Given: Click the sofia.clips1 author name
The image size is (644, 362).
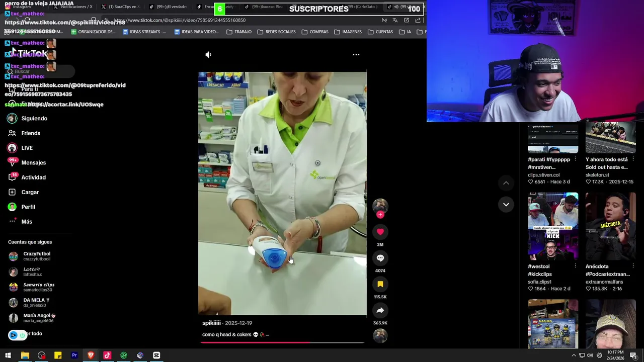Looking at the screenshot, I should click(539, 282).
